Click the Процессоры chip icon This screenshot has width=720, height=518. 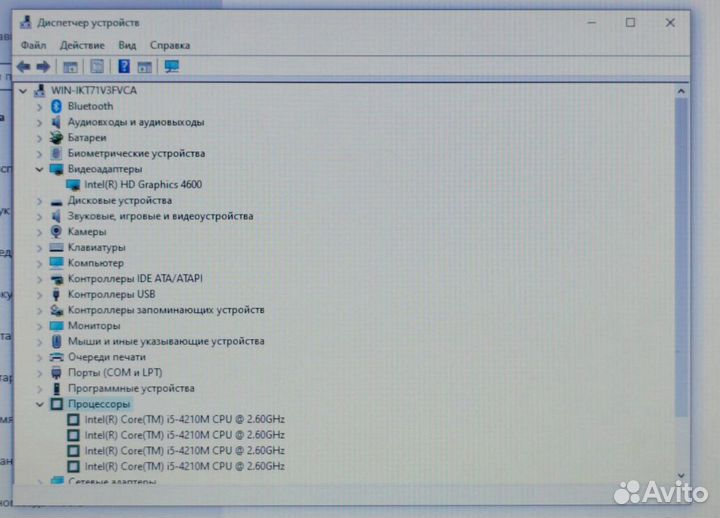(56, 404)
